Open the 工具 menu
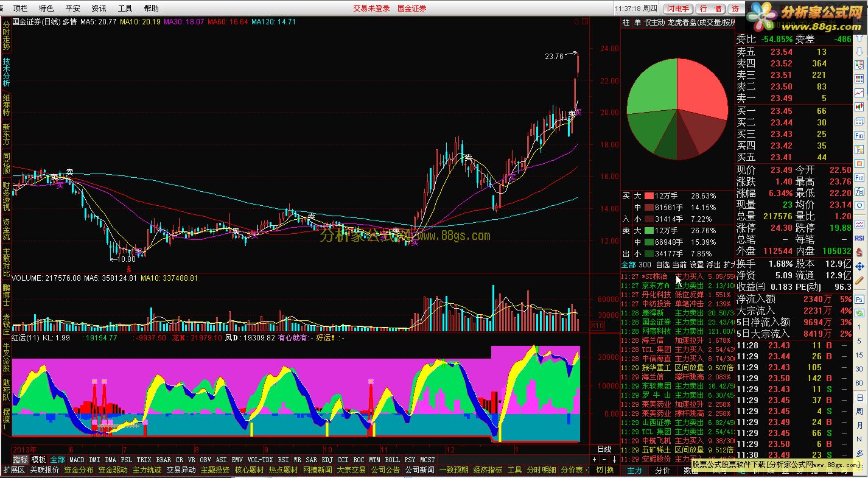The image size is (868, 478). 125,9
